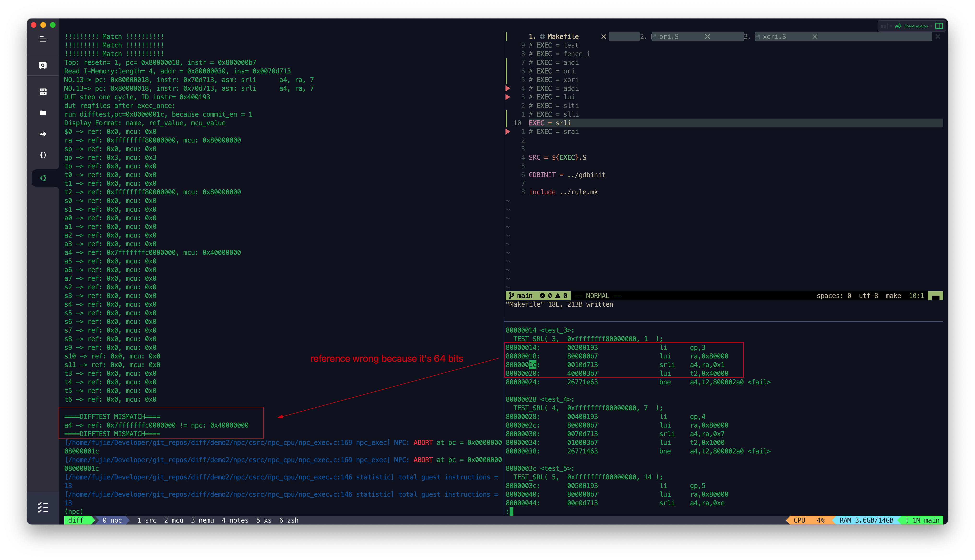Click the Share session button
975x560 pixels.
point(912,26)
